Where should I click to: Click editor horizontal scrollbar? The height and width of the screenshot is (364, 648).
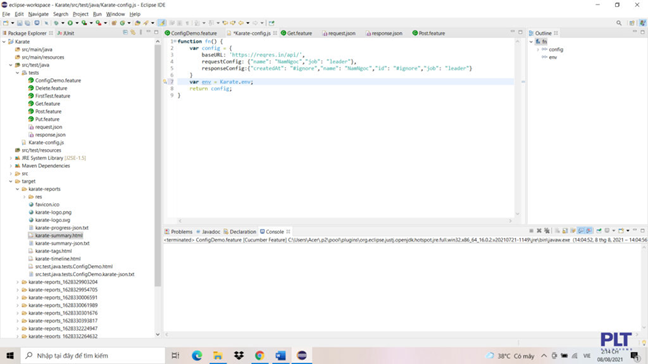tap(345, 221)
